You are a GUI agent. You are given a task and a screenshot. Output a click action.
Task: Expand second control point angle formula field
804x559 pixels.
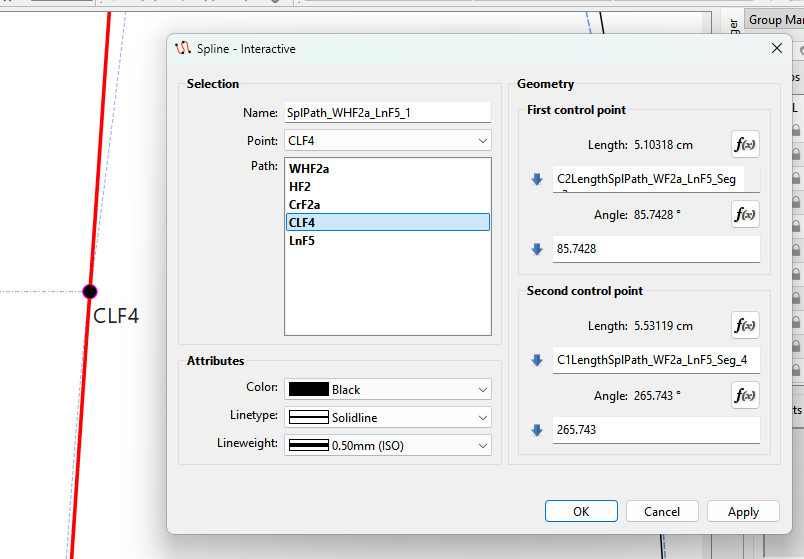click(x=537, y=430)
